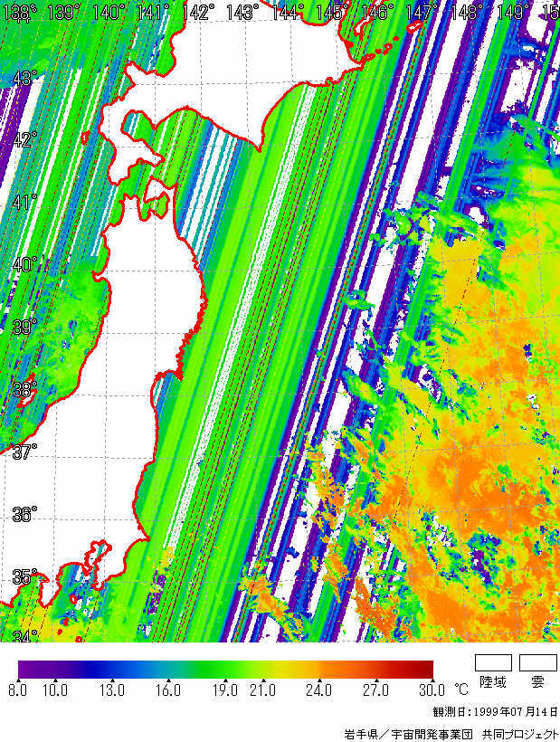The image size is (560, 742).
Task: Click the 148° longitude label
Action: tap(466, 12)
